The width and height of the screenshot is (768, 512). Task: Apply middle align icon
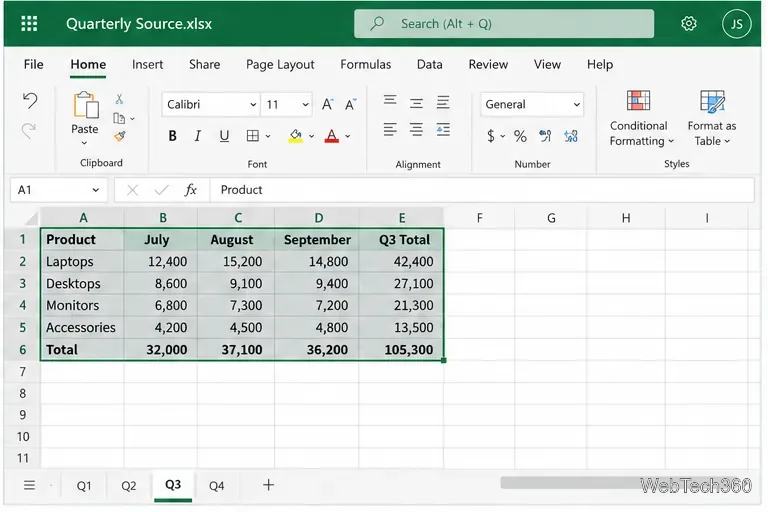coord(416,102)
